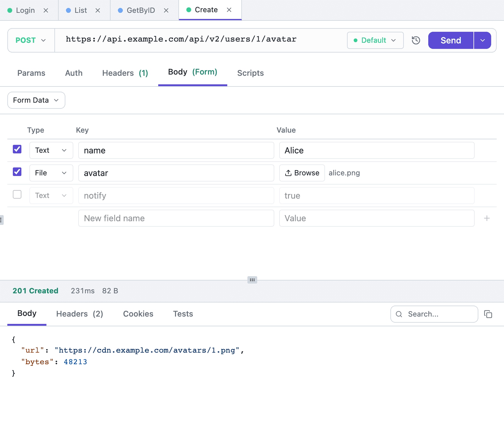Open the Default environment dropdown
Viewport: 504px width, 440px height.
click(x=375, y=40)
